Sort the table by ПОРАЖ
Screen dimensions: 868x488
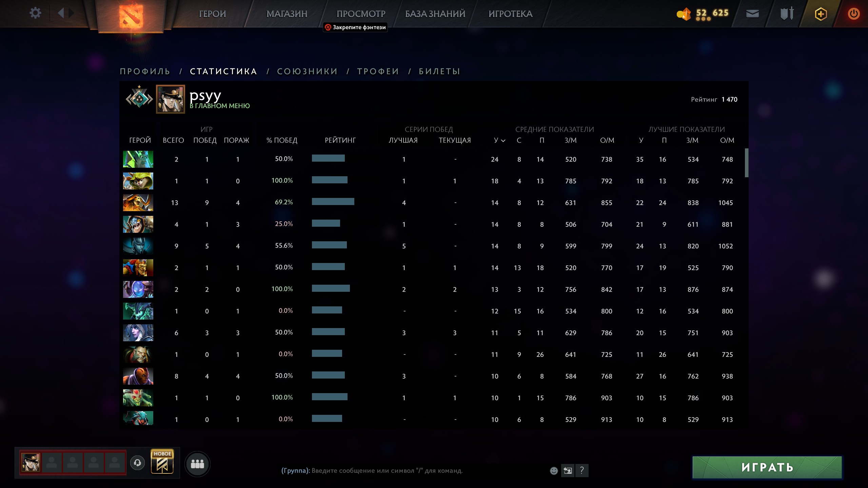click(236, 140)
